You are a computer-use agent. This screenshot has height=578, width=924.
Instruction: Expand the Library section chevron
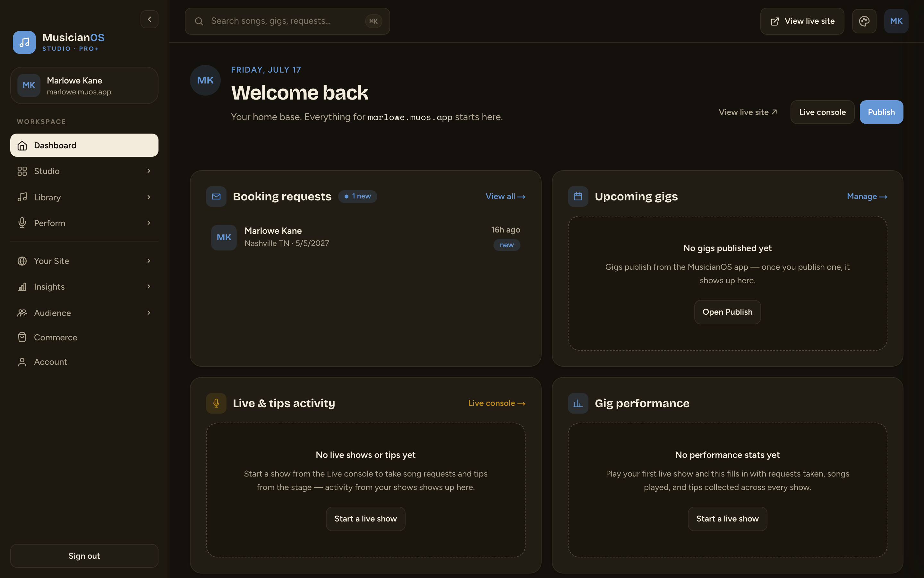[x=149, y=197]
